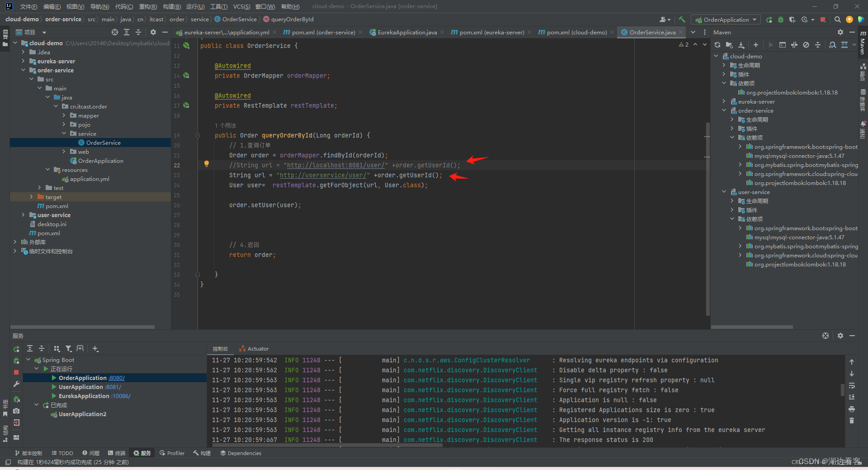
Task: Expand all nodes in Project panel
Action: (x=127, y=32)
